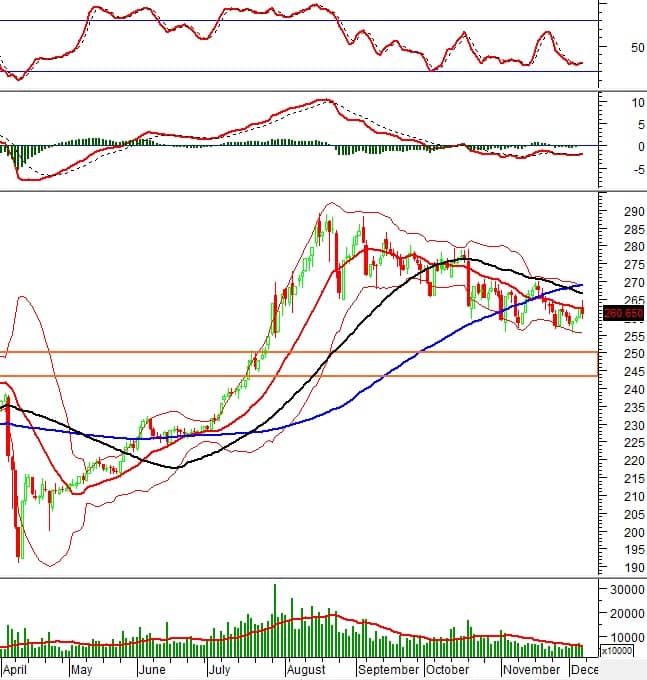
Task: Select the upper orange support line near 250
Action: pyautogui.click(x=300, y=351)
